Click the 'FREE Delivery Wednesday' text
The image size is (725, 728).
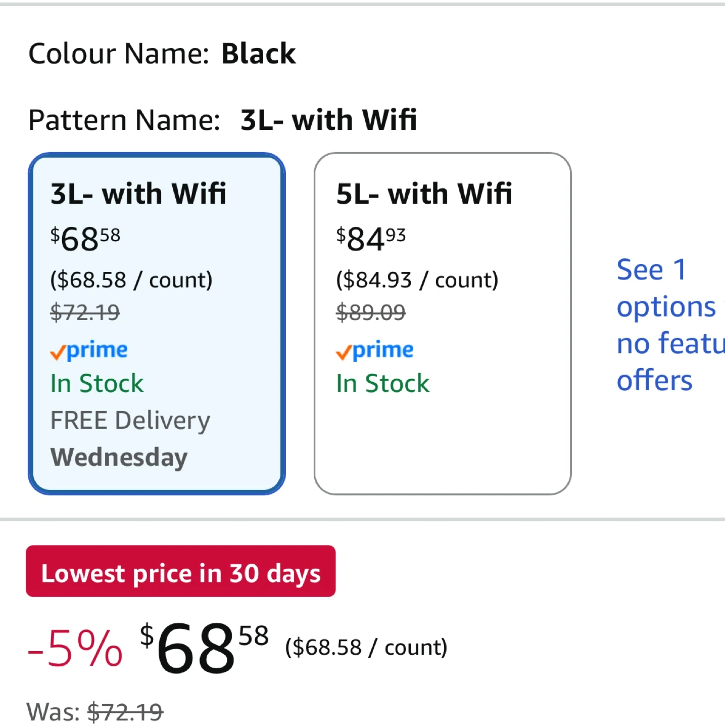pyautogui.click(x=130, y=439)
